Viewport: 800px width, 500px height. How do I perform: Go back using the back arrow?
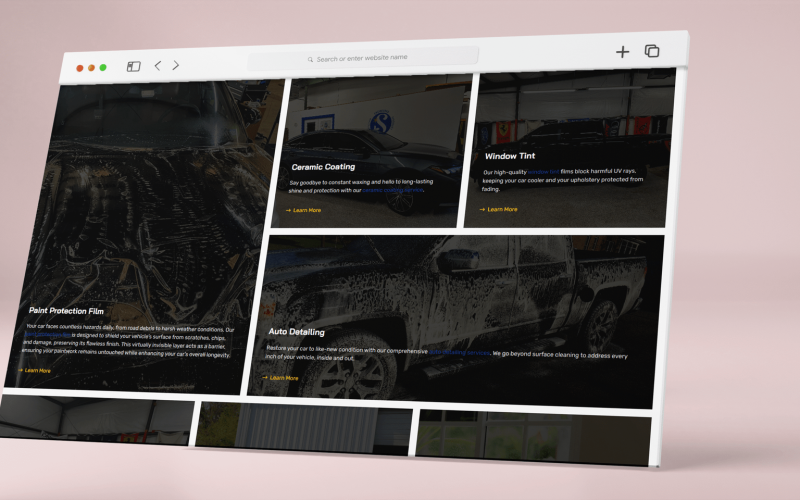tap(157, 66)
